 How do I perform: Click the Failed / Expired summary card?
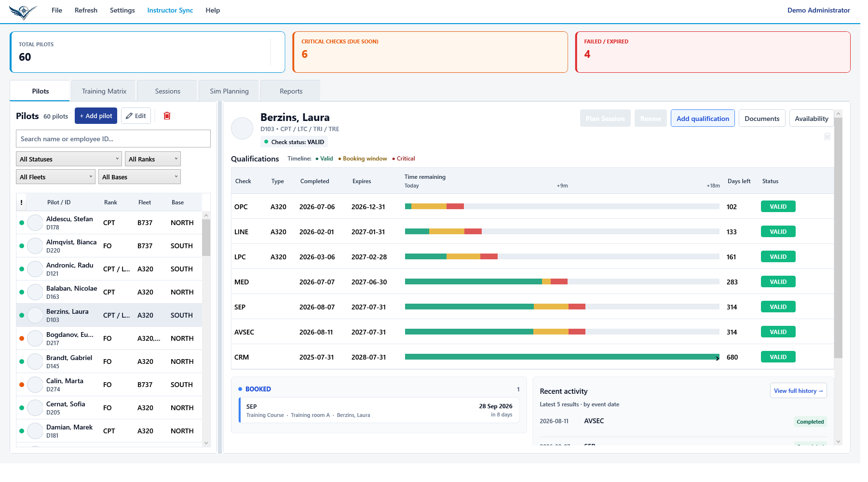pos(713,52)
